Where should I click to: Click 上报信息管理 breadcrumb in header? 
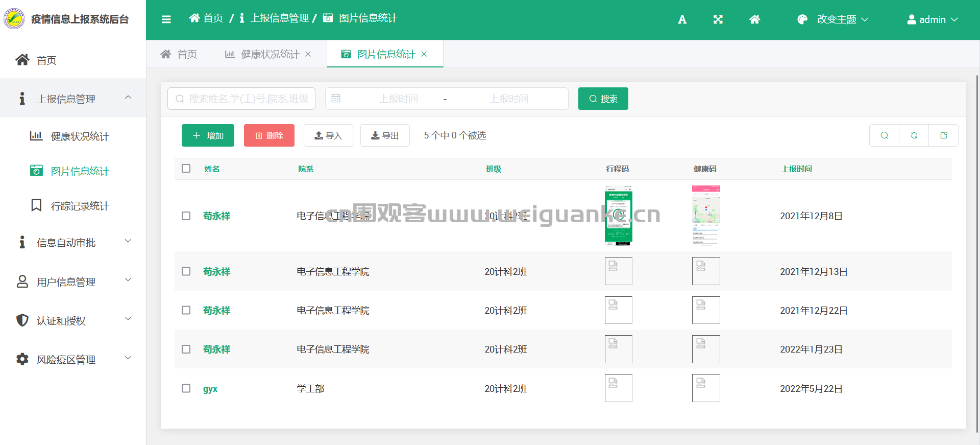(279, 18)
